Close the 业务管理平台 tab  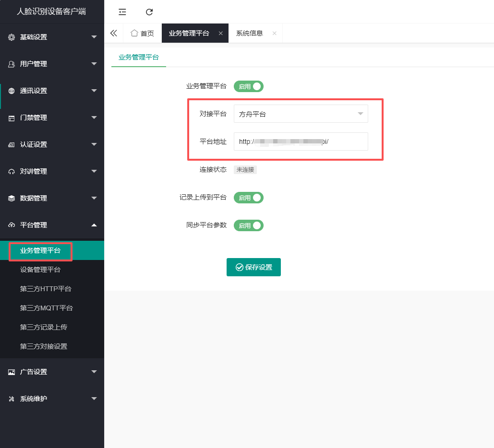[x=221, y=33]
